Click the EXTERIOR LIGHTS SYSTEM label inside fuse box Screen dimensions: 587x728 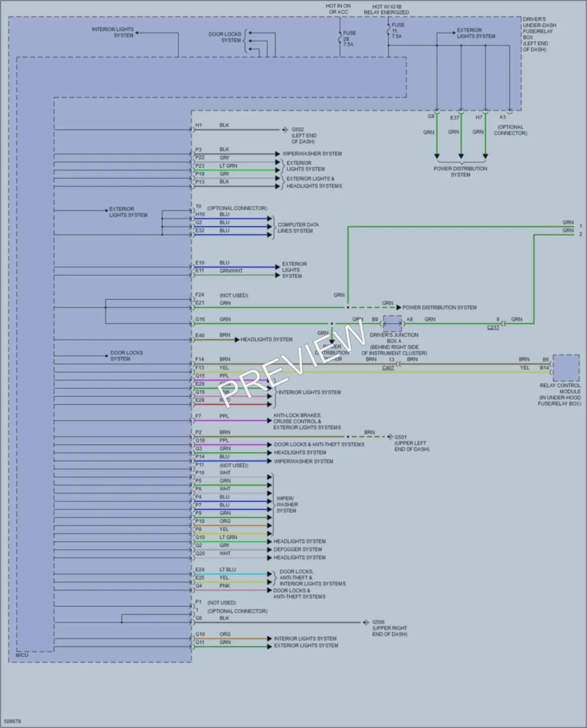(475, 33)
